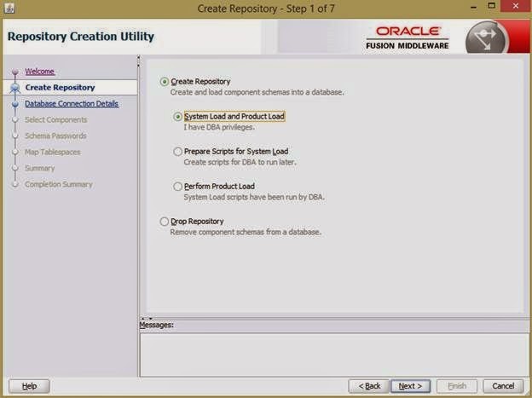The height and width of the screenshot is (398, 532).
Task: Go back with the Back button
Action: click(x=369, y=386)
